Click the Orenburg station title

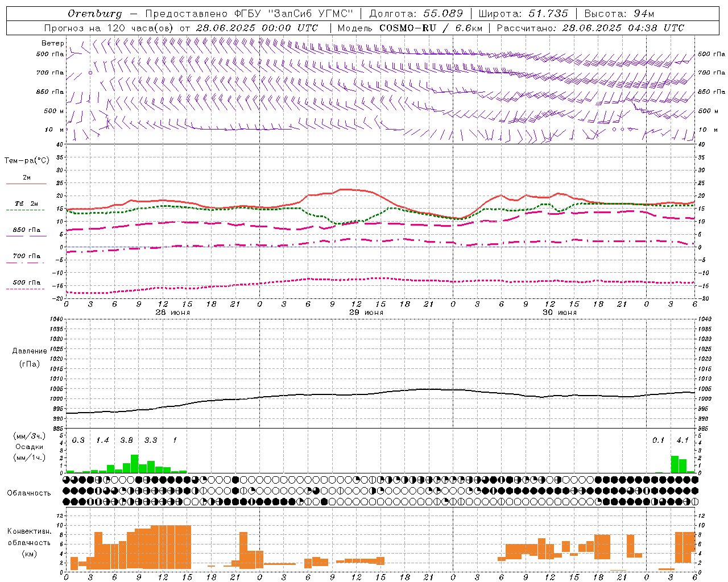click(95, 14)
